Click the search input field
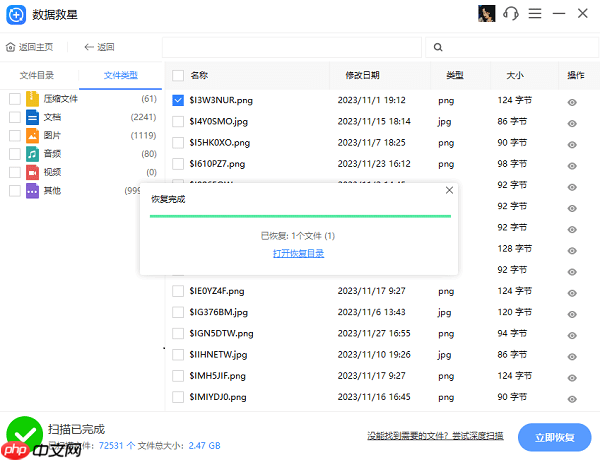 (x=512, y=47)
